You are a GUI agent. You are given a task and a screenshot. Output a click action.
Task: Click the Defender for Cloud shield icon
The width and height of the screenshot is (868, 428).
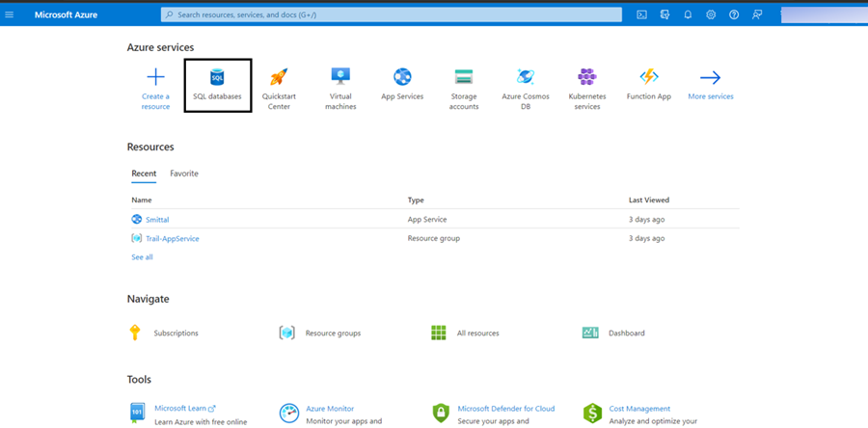pos(441,414)
